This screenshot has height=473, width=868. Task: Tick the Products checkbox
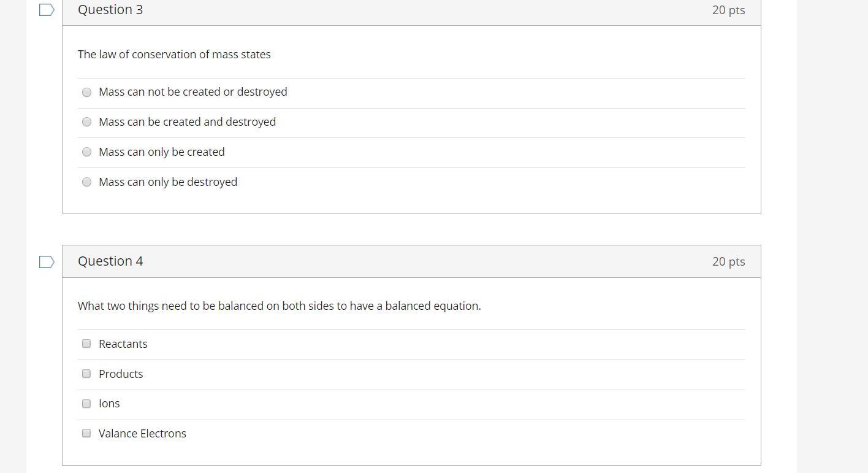tap(86, 374)
